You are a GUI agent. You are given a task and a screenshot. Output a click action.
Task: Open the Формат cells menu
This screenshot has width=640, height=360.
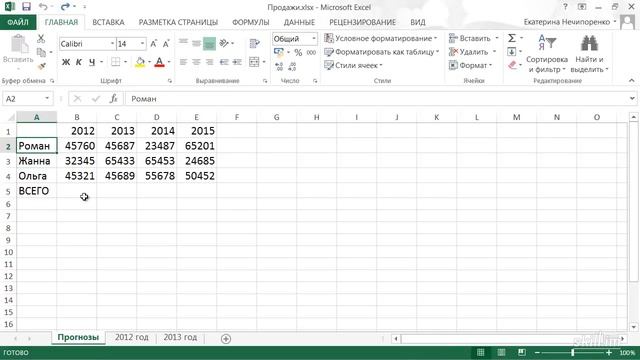[470, 65]
